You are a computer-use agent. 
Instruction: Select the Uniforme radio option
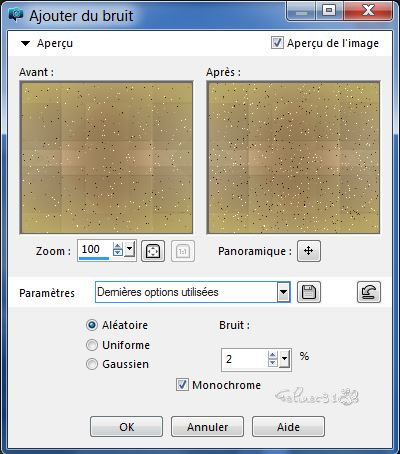click(92, 345)
